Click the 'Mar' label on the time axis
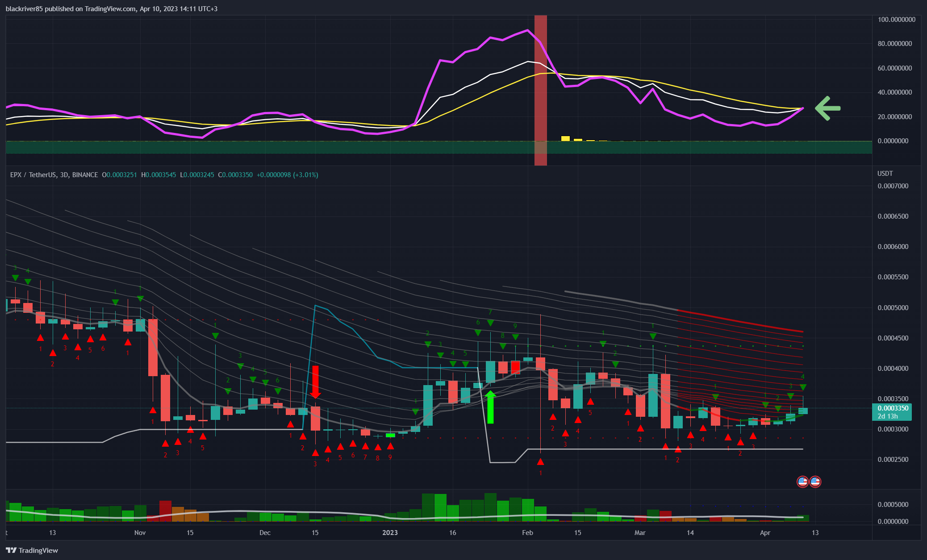The width and height of the screenshot is (927, 560). [640, 533]
